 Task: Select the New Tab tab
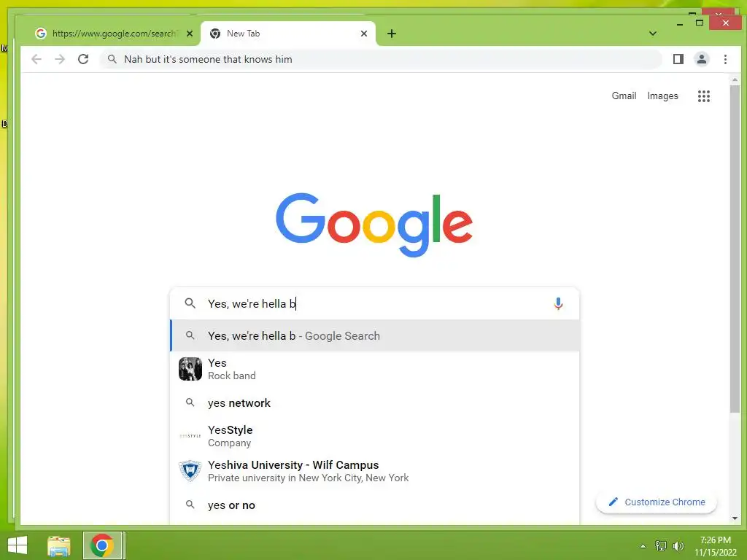pos(287,34)
